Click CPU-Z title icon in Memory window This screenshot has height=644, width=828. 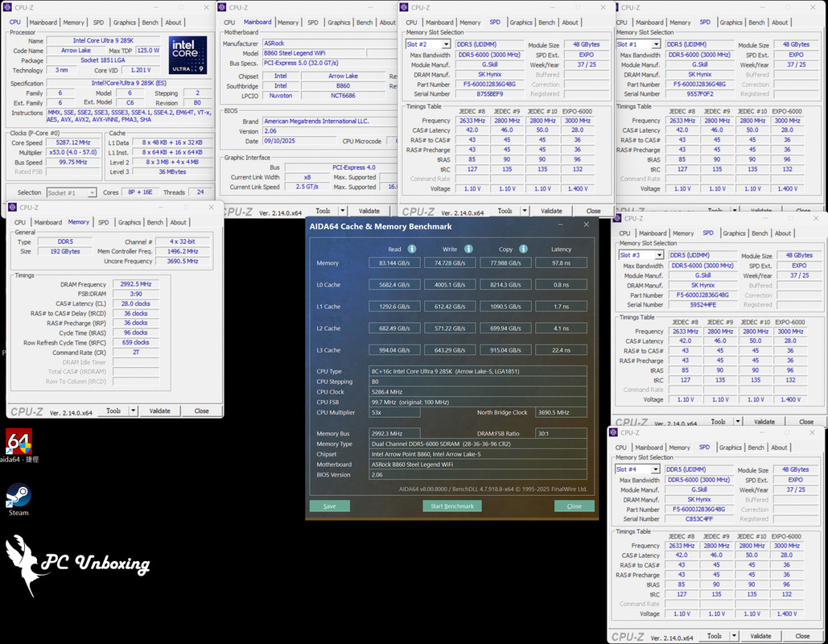tap(13, 207)
